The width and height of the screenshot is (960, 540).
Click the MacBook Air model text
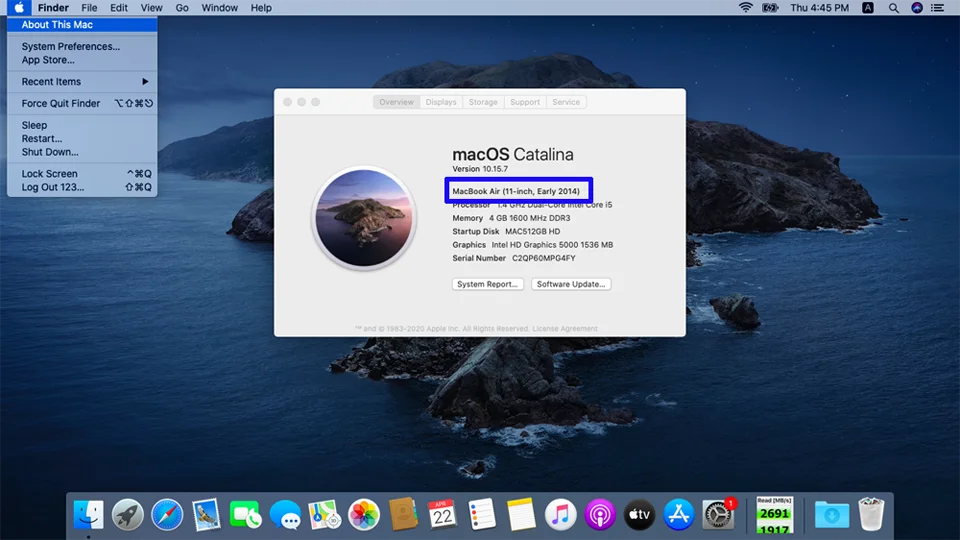pos(516,191)
